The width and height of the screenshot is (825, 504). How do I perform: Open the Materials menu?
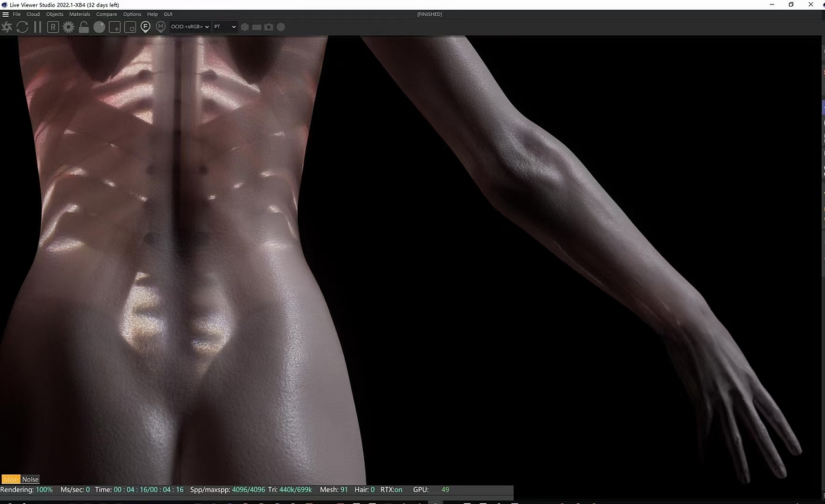(x=80, y=14)
